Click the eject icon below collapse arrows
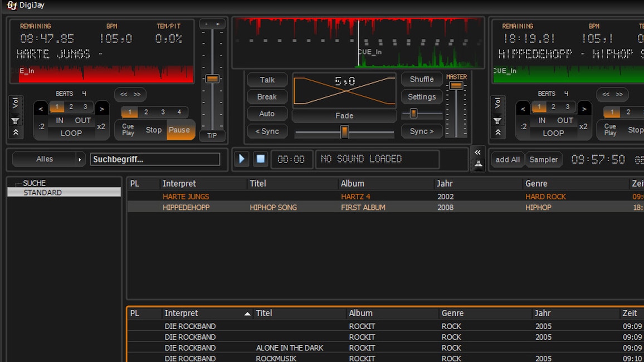 pos(477,164)
